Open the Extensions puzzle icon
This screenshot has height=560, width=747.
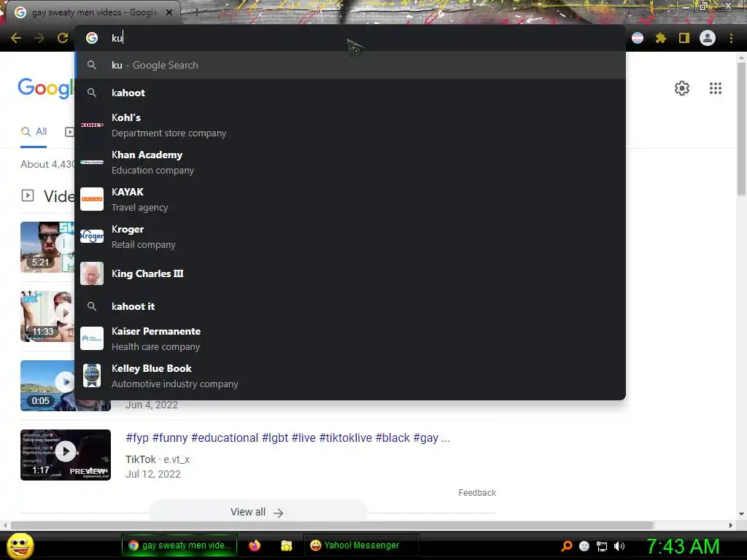[660, 38]
